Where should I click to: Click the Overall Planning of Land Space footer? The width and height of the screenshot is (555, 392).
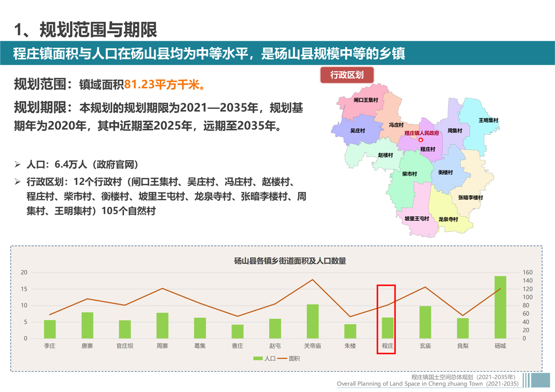point(427,384)
